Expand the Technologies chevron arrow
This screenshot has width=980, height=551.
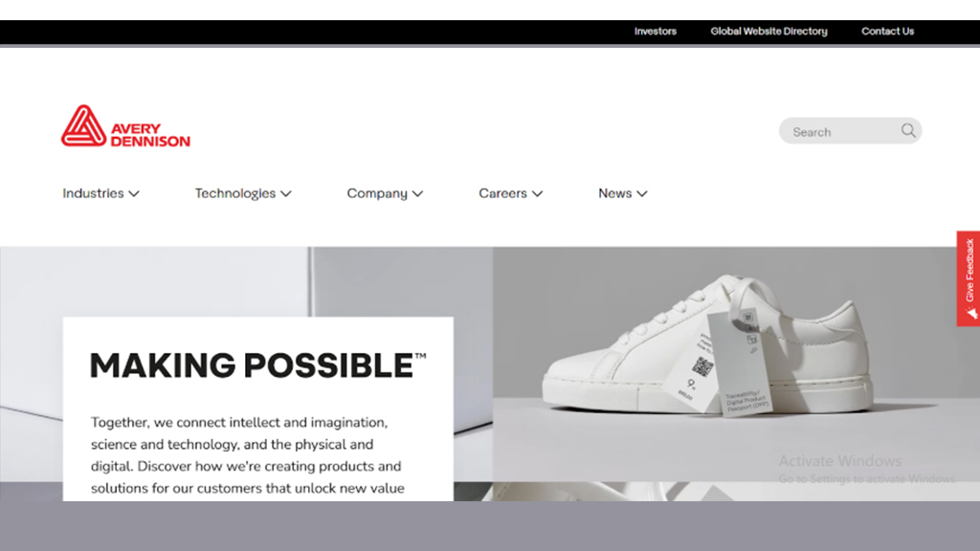point(285,193)
